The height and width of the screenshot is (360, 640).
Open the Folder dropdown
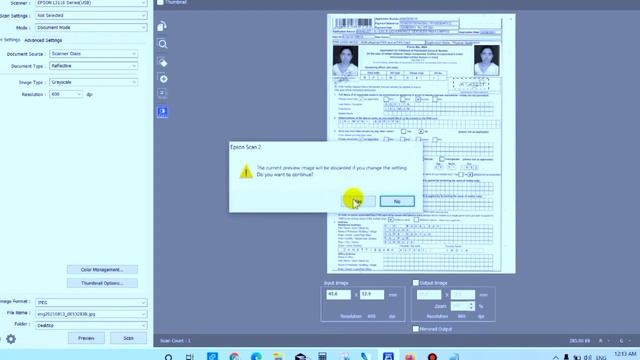pos(91,325)
